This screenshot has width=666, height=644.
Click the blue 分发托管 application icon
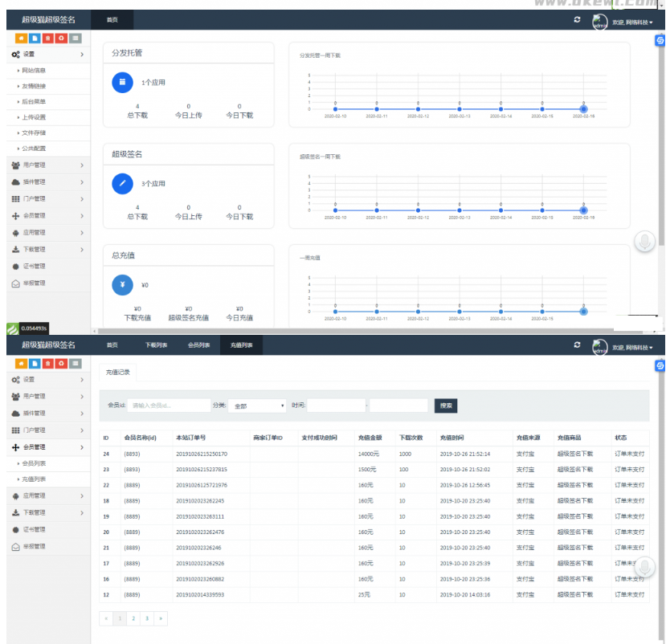tap(122, 82)
